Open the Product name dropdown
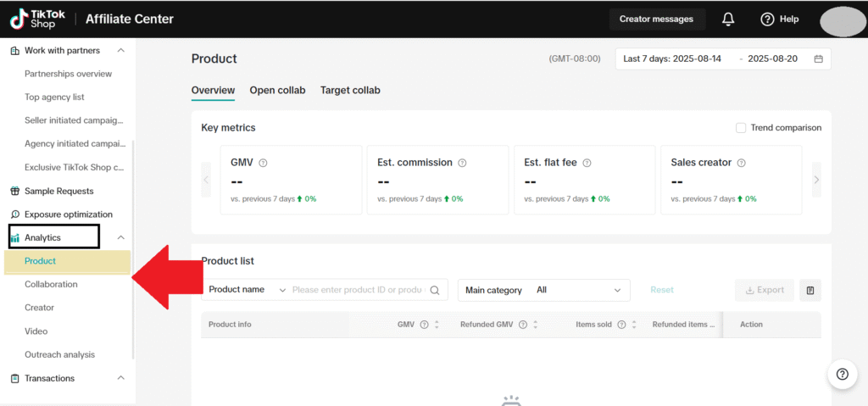The width and height of the screenshot is (868, 406). [x=248, y=290]
